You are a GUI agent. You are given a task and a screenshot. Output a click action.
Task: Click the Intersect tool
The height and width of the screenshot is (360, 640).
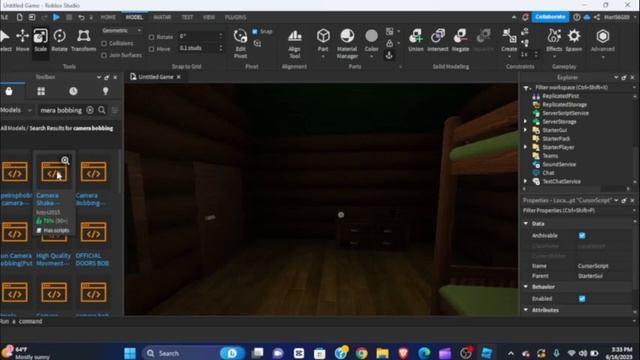[438, 40]
